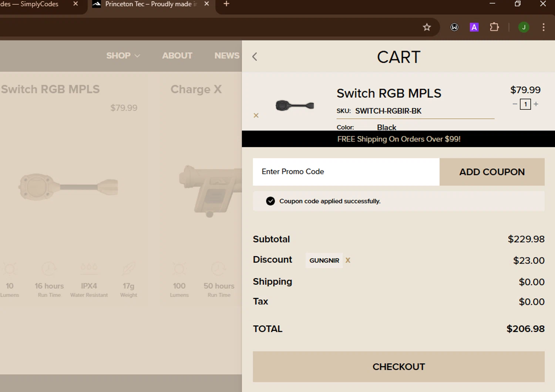Click the $206.98 total amount

click(525, 329)
